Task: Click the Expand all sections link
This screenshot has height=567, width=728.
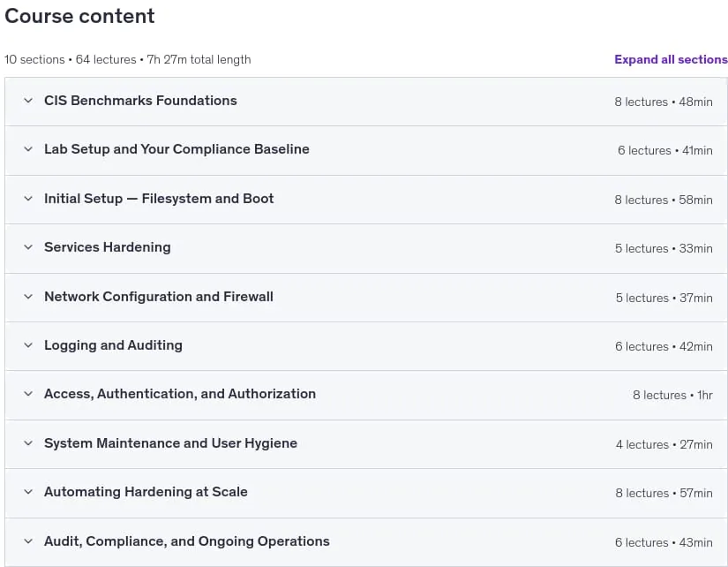Action: click(x=671, y=59)
